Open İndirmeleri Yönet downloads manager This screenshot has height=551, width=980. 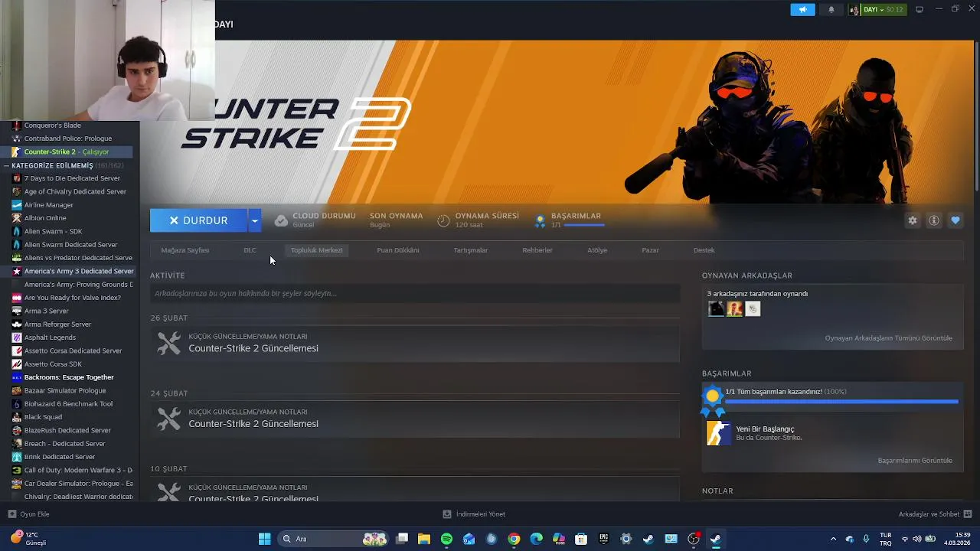tap(474, 514)
